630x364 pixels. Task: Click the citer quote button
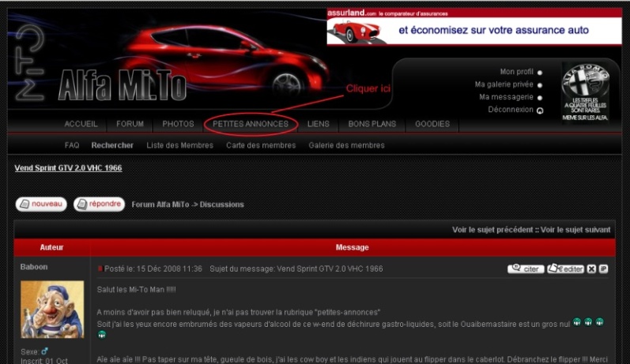(526, 269)
